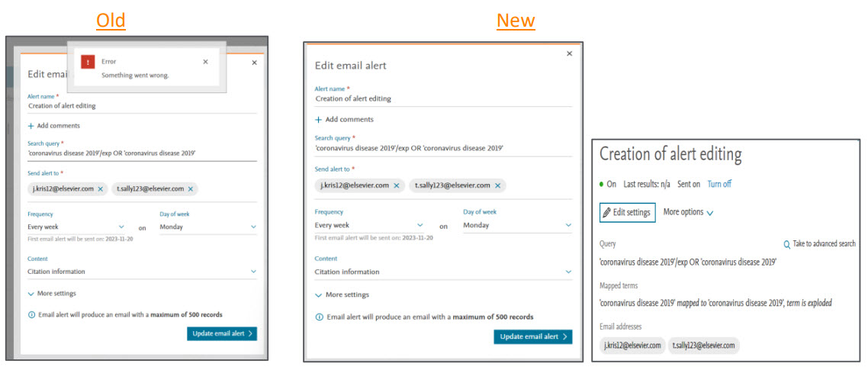Expand More settings in New dialog

(342, 295)
